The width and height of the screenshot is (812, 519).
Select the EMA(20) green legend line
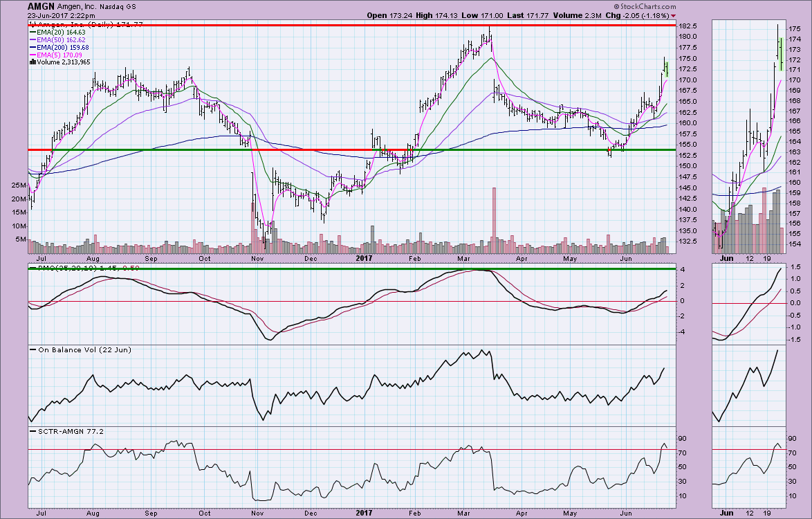32,32
